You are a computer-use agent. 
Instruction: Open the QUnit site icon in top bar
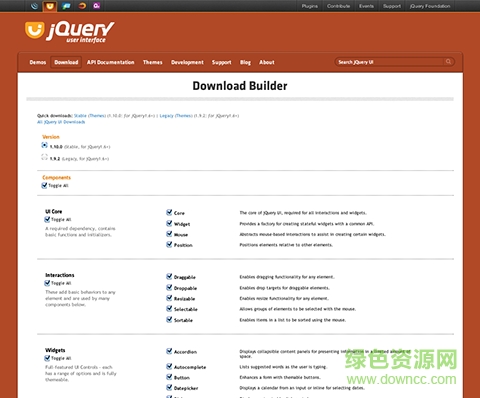[97, 6]
